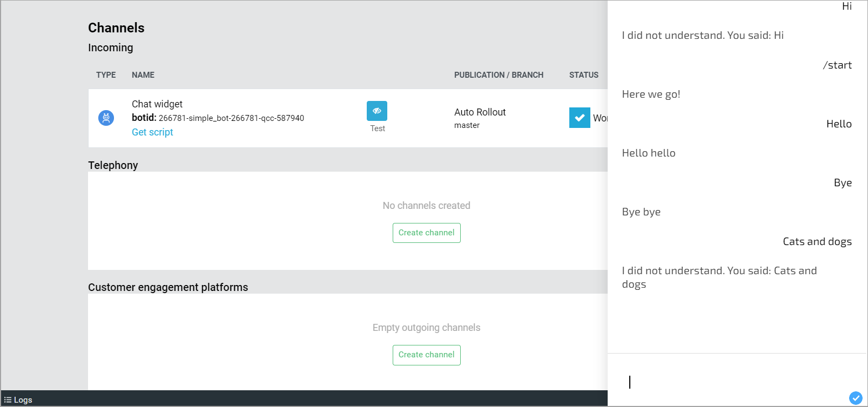Image resolution: width=868 pixels, height=407 pixels.
Task: Click the "Cats and dogs" user message
Action: [817, 242]
